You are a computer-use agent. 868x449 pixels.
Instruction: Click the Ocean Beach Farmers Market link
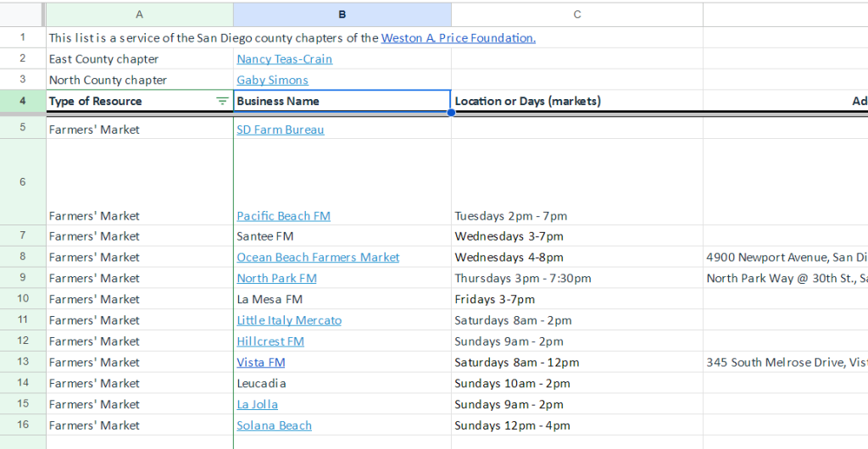coord(318,258)
